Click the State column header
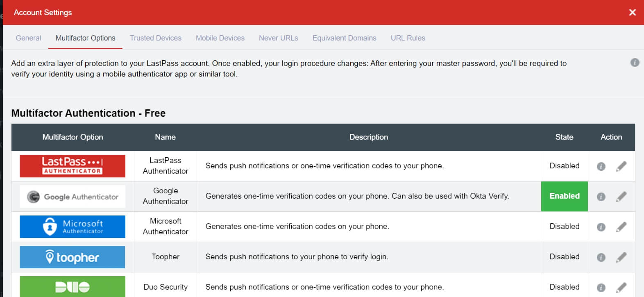The height and width of the screenshot is (297, 644). (564, 137)
